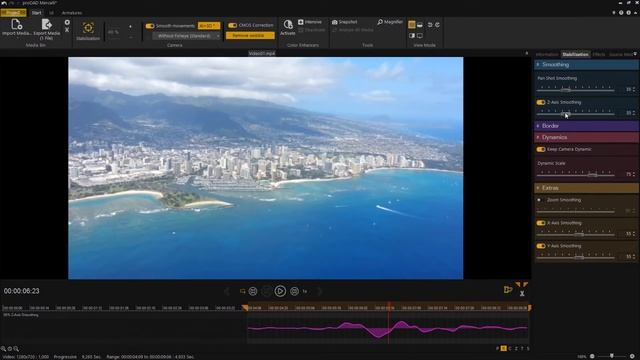Open the Magnifier tool
Viewport: 640px width, 360px height.
coord(390,22)
